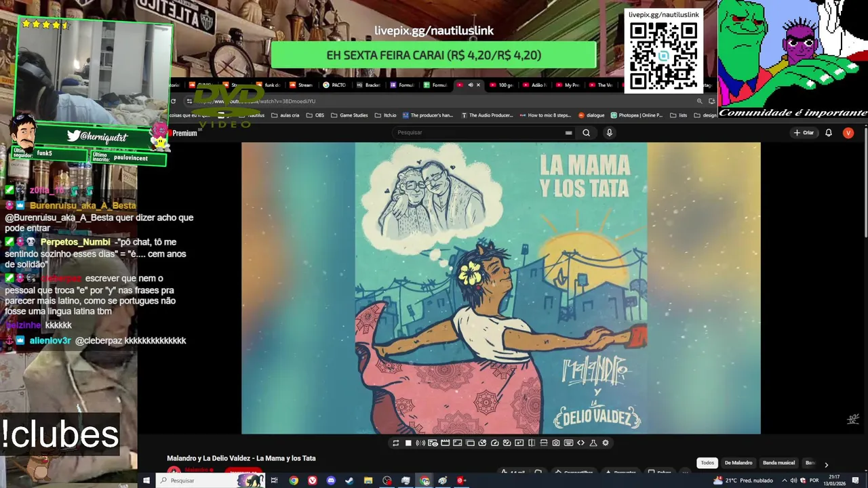Switch to the PACTO browser tab
The height and width of the screenshot is (488, 868).
[335, 85]
